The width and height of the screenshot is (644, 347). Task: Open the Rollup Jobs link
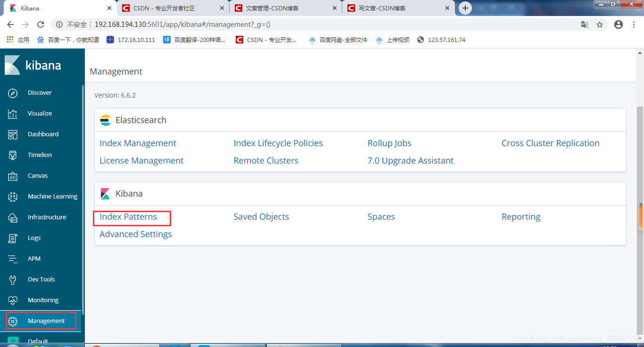[x=389, y=143]
